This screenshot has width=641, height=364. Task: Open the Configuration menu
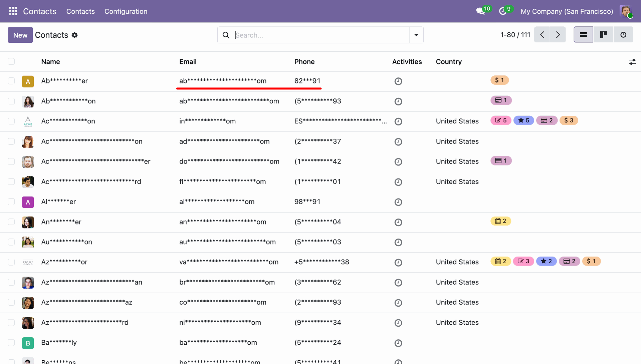[x=126, y=11]
